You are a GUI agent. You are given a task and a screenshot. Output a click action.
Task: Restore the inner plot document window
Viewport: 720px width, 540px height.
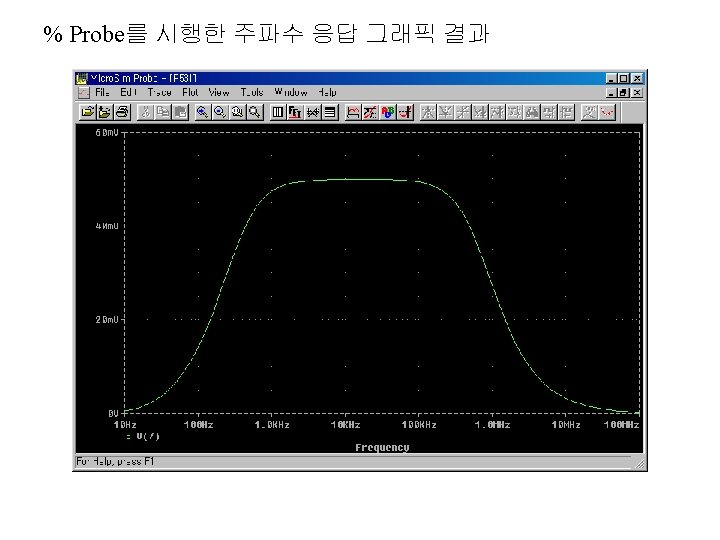click(624, 93)
